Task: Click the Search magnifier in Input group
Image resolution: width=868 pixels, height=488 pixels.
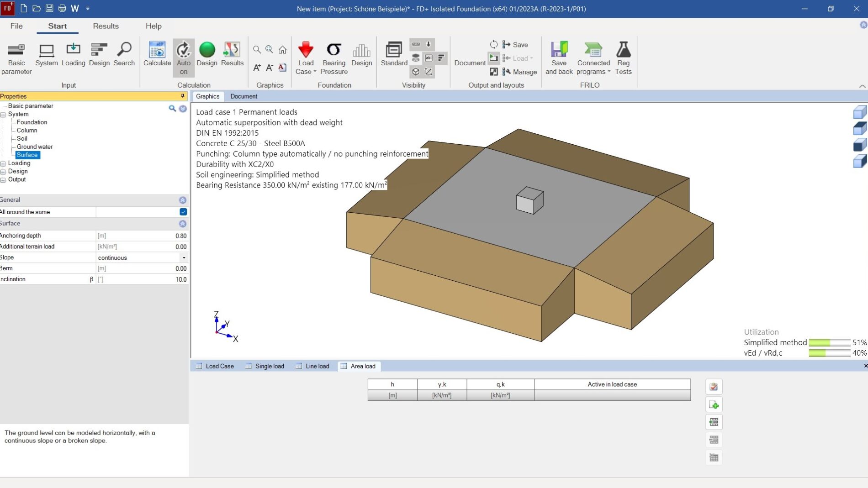Action: 124,54
